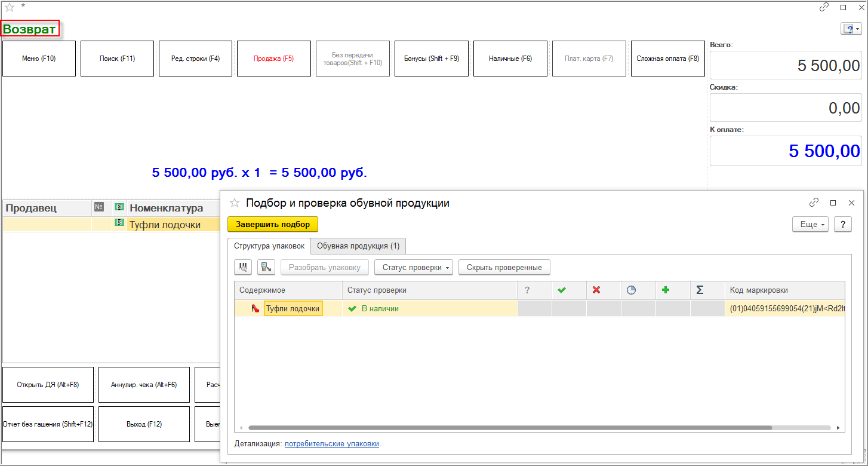Click Сложная оплата (F8) button

667,59
